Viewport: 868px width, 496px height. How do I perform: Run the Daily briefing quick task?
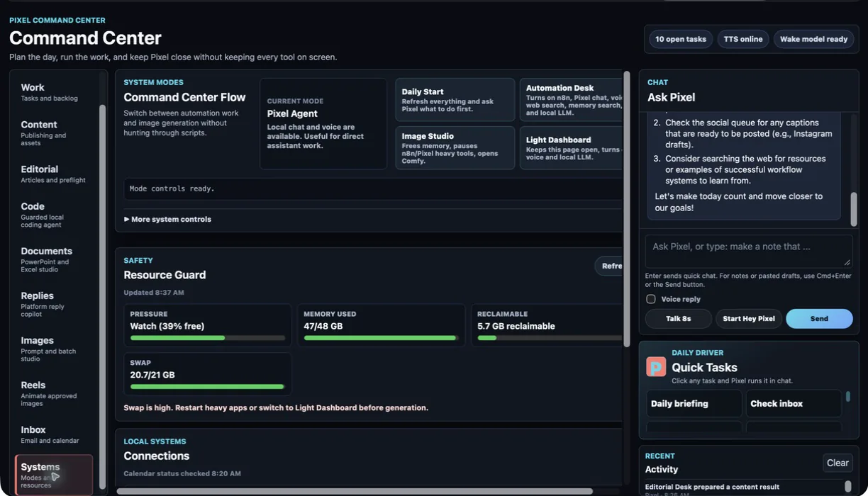(694, 403)
